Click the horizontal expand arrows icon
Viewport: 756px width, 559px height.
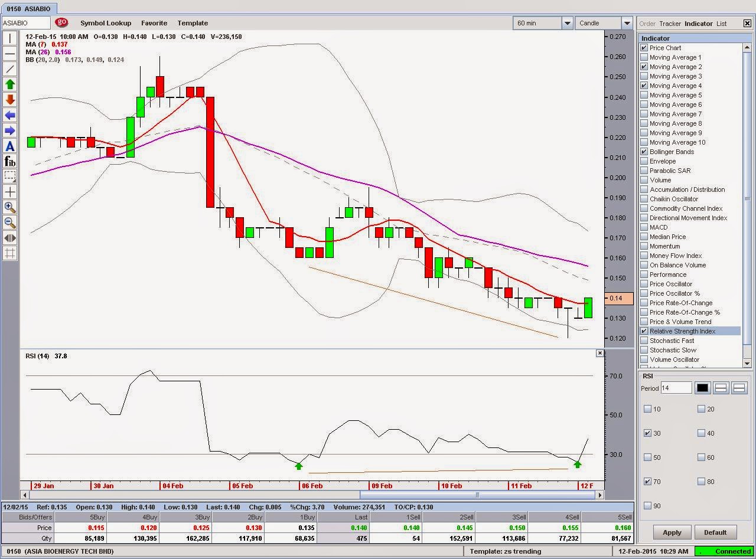click(x=10, y=238)
